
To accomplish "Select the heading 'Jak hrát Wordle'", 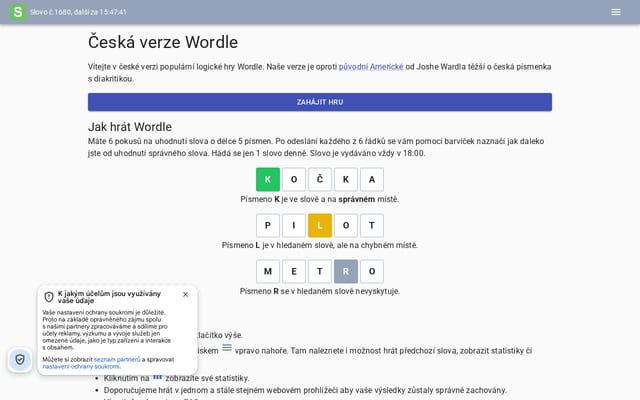I will pos(130,127).
